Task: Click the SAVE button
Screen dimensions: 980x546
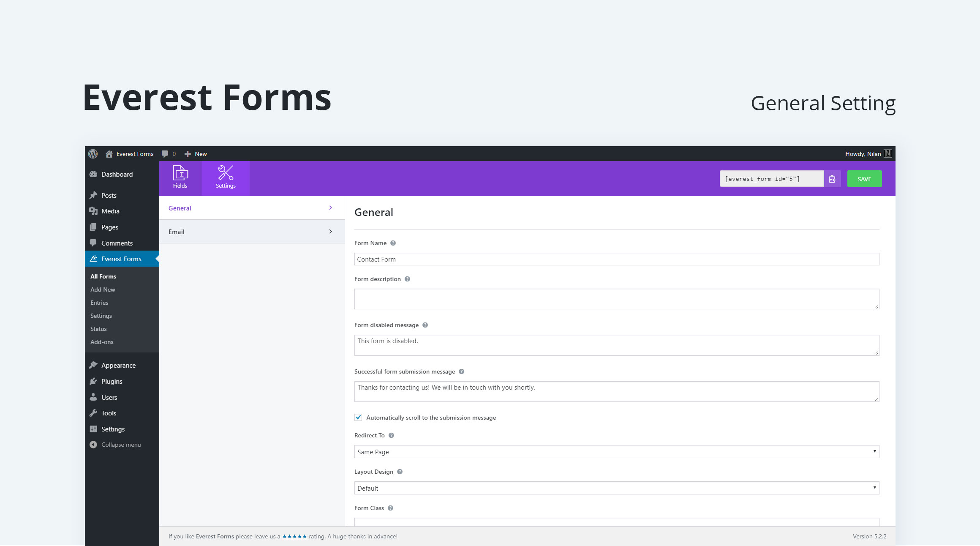Action: click(866, 178)
